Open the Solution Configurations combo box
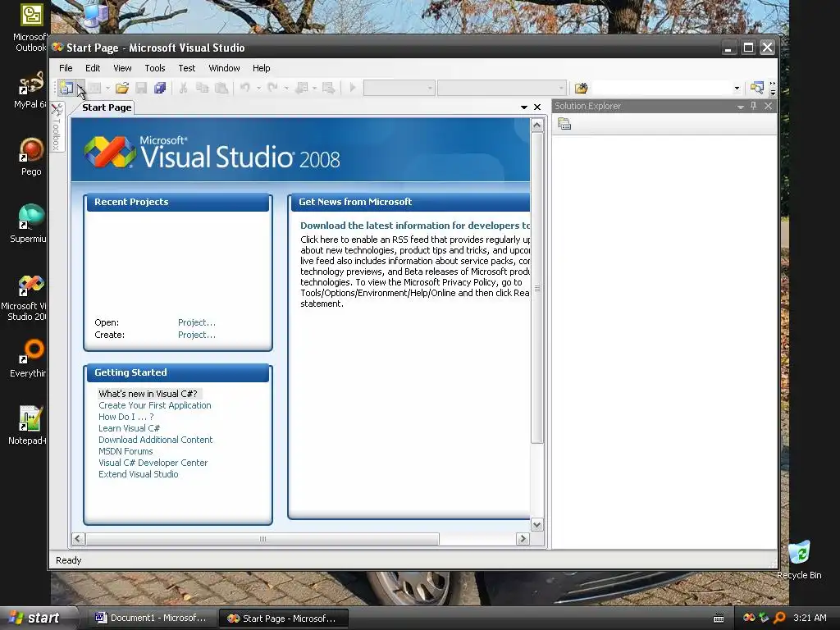The image size is (840, 630). 399,87
